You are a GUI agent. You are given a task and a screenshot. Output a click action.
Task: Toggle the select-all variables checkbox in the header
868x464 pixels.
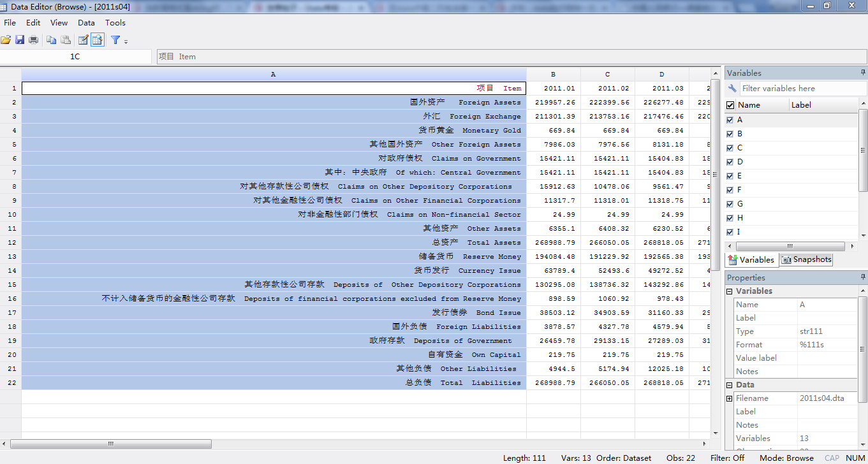point(731,105)
